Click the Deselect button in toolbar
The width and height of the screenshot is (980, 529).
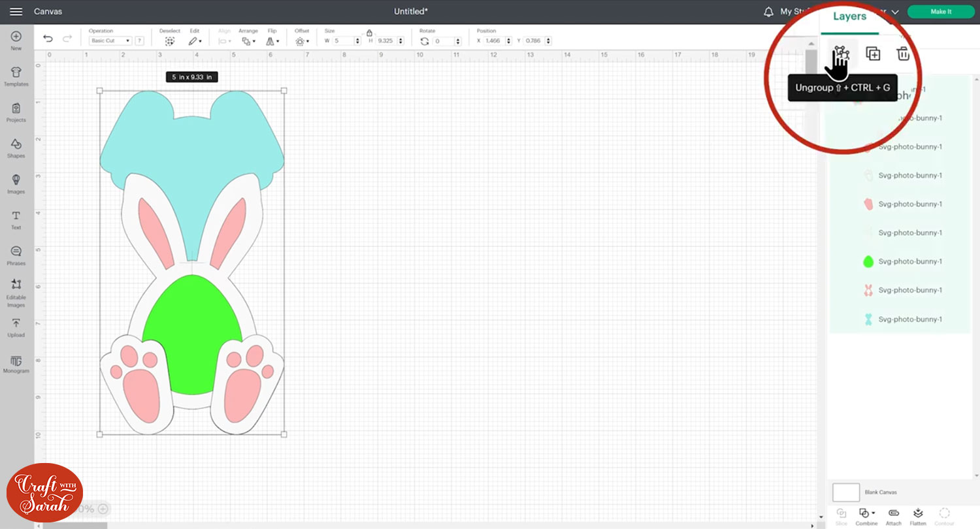click(x=169, y=40)
